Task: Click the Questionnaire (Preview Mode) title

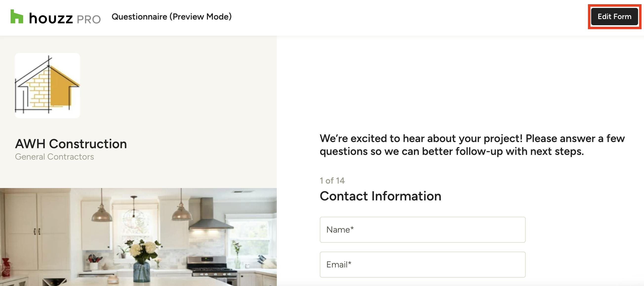Action: [172, 17]
